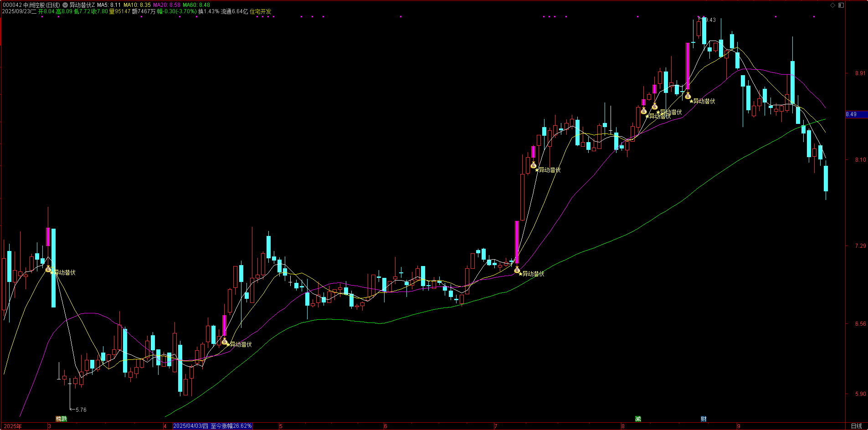Click the 住宅开发 sector link
868x430 pixels.
click(260, 11)
